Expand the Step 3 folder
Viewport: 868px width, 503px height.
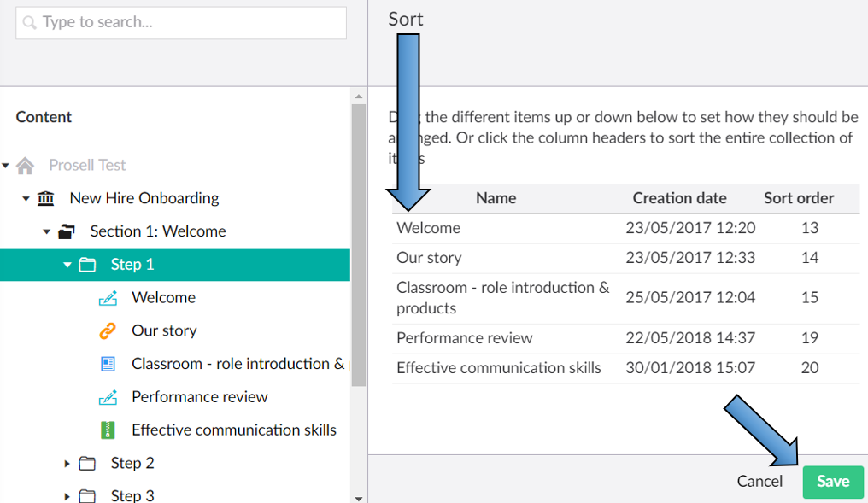[67, 495]
